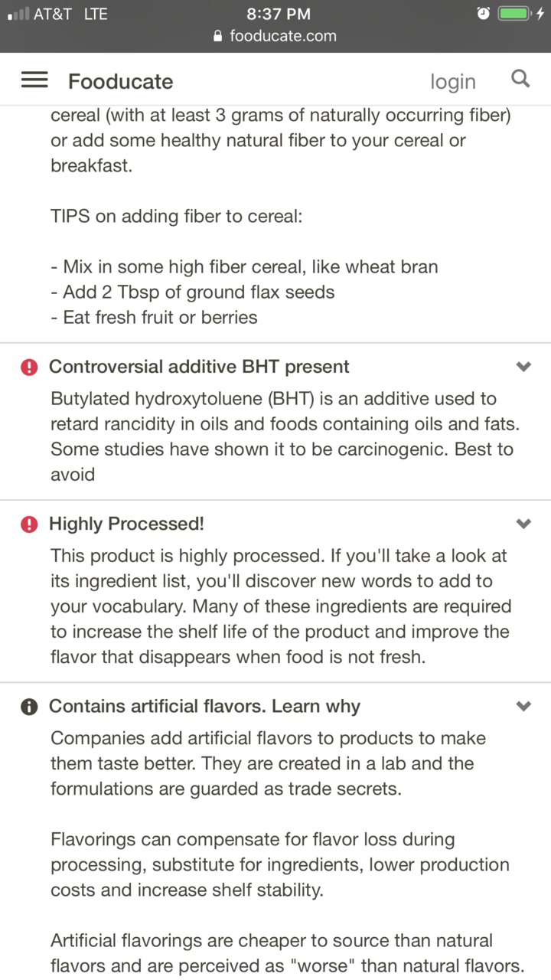
Task: Collapse the Highly Processed section chevron
Action: [523, 524]
